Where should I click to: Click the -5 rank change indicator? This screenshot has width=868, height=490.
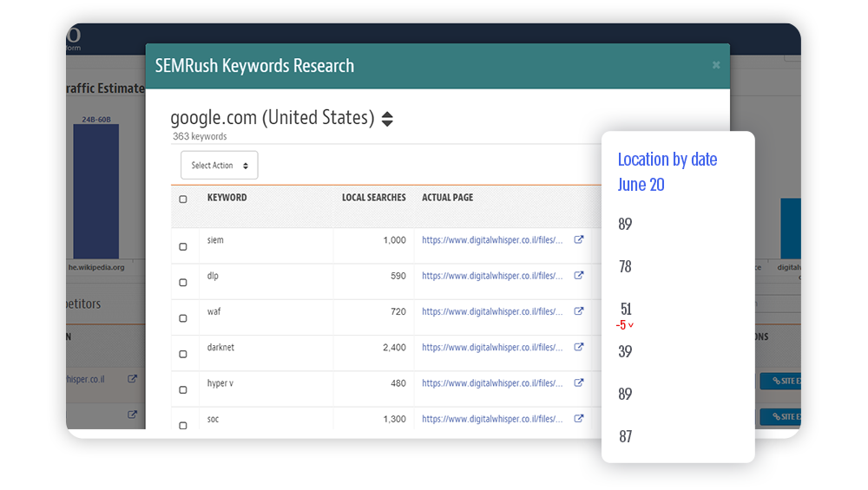pyautogui.click(x=624, y=325)
